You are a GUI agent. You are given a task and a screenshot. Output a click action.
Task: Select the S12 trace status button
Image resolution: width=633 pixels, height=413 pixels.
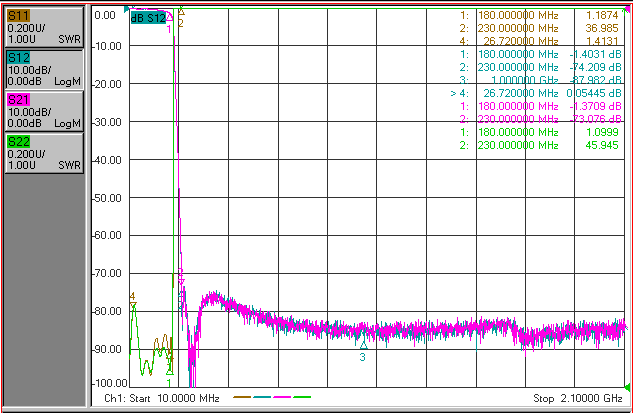click(44, 69)
